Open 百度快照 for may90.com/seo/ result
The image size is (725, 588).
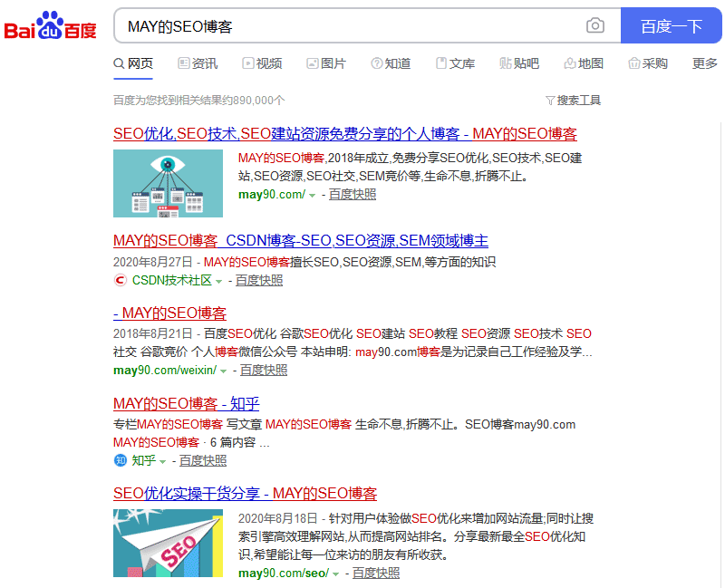(x=376, y=574)
